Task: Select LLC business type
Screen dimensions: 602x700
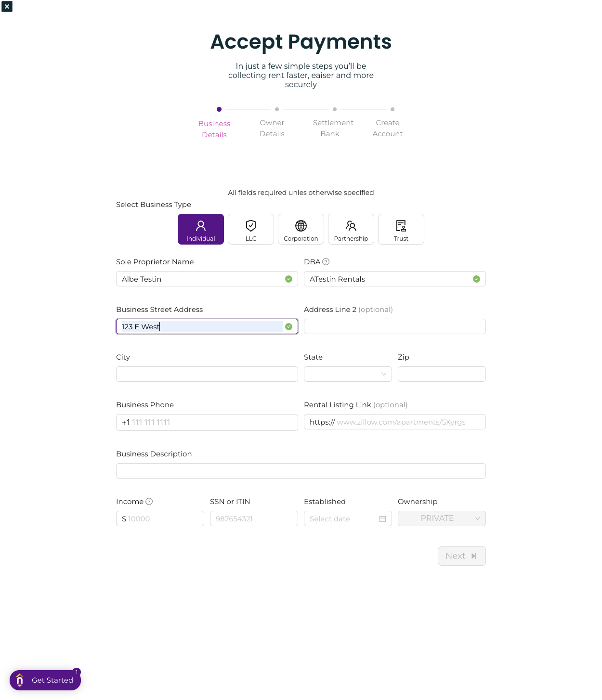Action: point(251,229)
